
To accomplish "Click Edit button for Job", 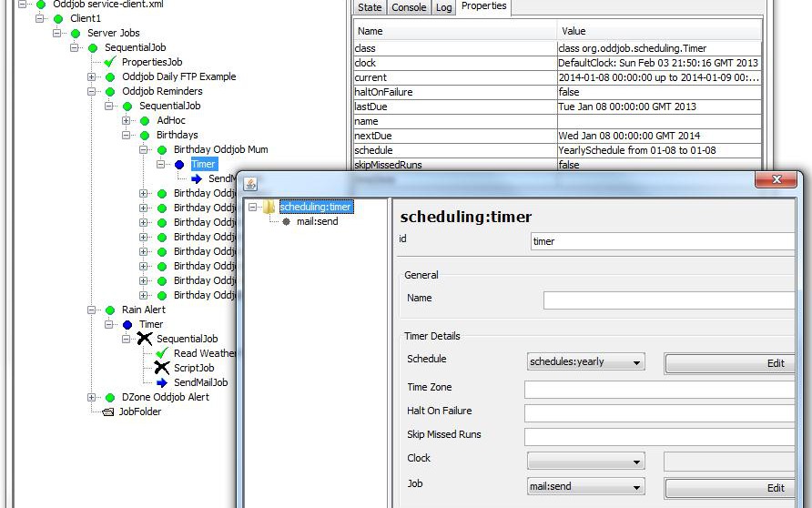I will (x=729, y=488).
